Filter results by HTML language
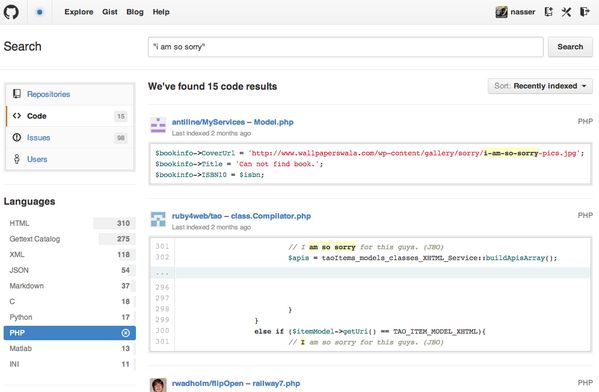Screen dimensions: 599x392 (x=70, y=223)
